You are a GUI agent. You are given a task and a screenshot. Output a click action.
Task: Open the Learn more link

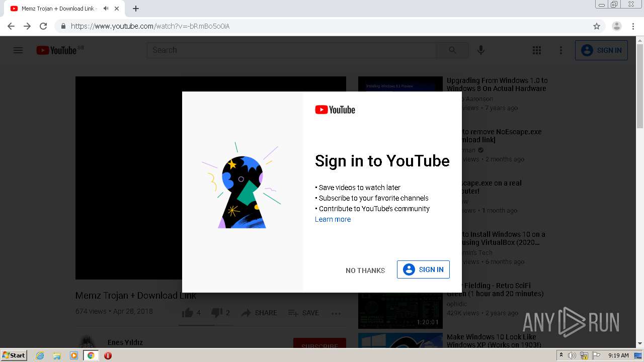[x=333, y=219]
